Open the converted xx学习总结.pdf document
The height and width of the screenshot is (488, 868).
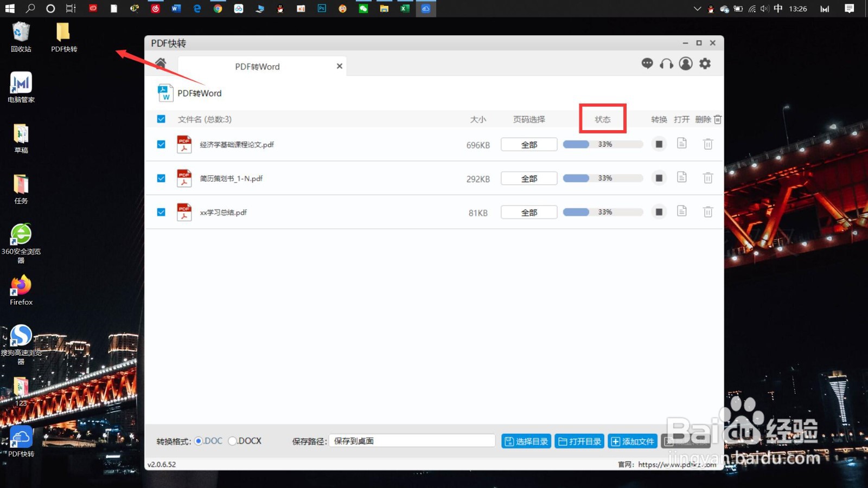click(x=682, y=211)
